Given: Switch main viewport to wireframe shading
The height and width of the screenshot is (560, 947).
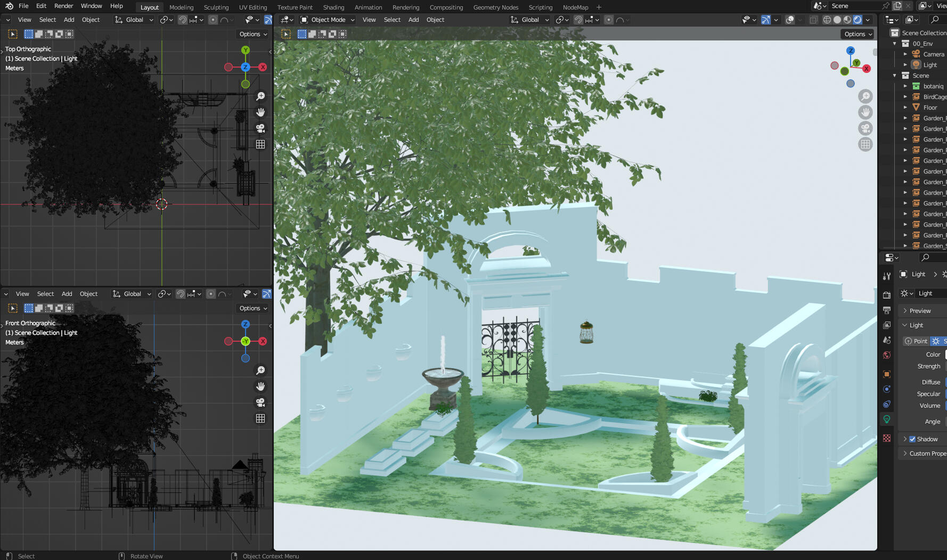Looking at the screenshot, I should click(827, 20).
